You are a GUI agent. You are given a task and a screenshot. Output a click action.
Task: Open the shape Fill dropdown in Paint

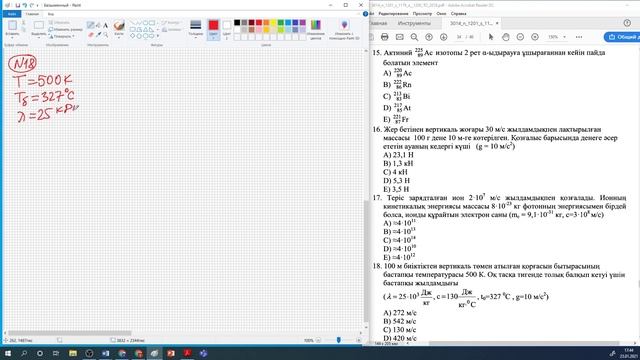[x=171, y=30]
